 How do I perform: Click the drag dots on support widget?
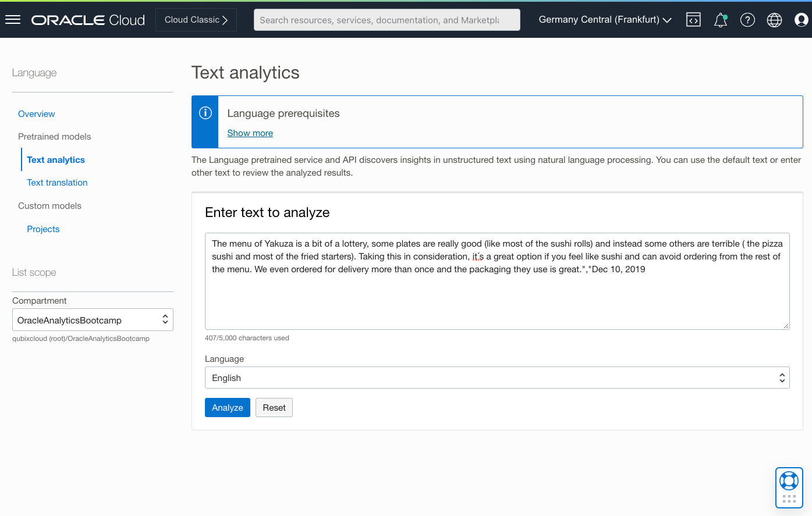click(x=789, y=499)
